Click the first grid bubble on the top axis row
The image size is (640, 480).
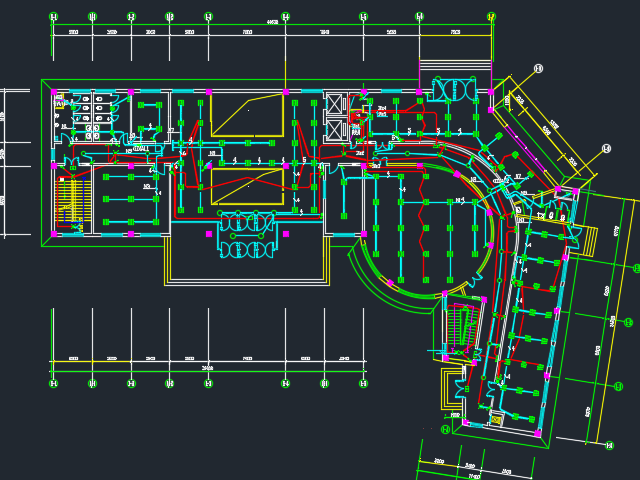[x=53, y=17]
